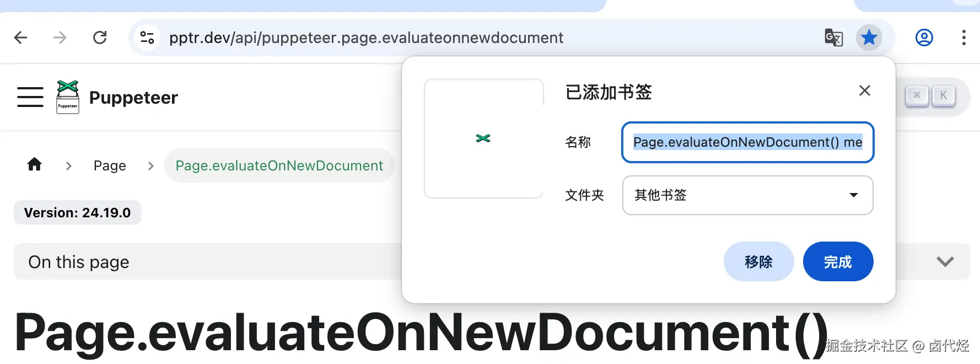Reload the page with the refresh icon
980x364 pixels.
pos(100,38)
